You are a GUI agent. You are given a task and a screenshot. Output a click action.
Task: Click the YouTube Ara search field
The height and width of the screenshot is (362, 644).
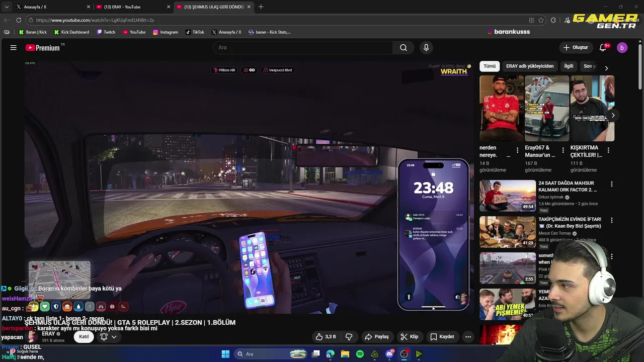point(303,48)
